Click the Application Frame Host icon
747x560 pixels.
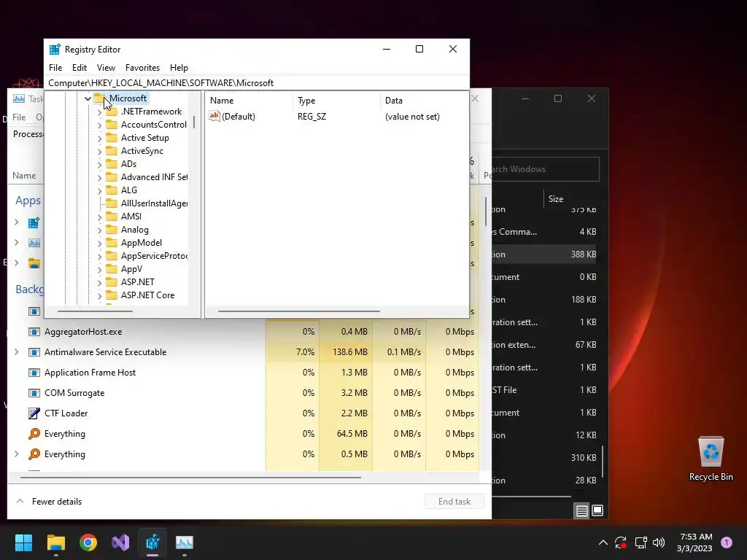tap(34, 373)
